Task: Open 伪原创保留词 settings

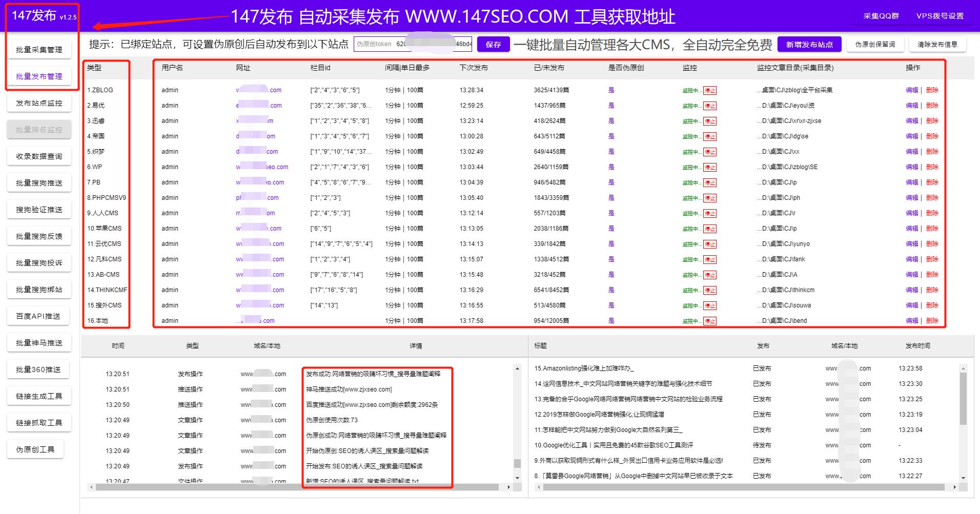Action: tap(875, 44)
